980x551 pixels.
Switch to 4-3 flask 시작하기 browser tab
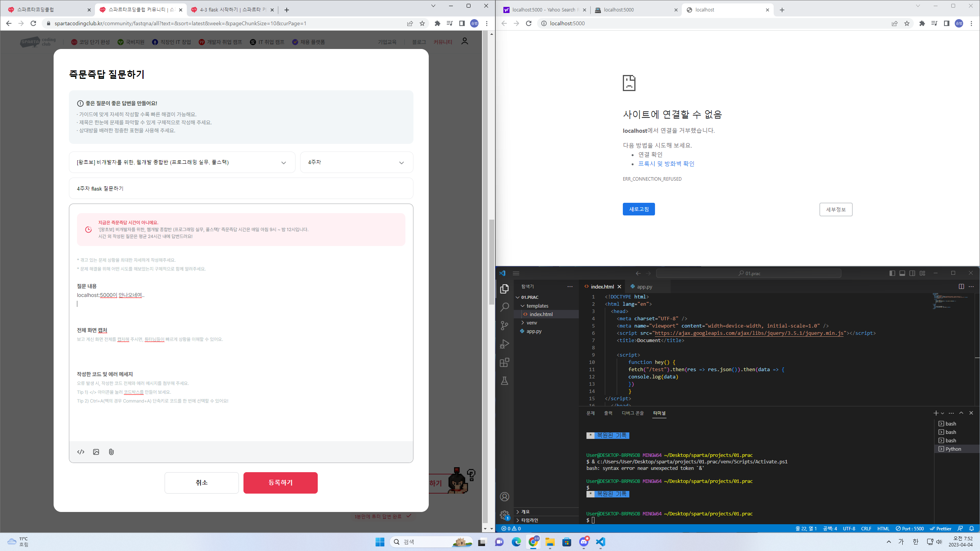click(x=232, y=10)
